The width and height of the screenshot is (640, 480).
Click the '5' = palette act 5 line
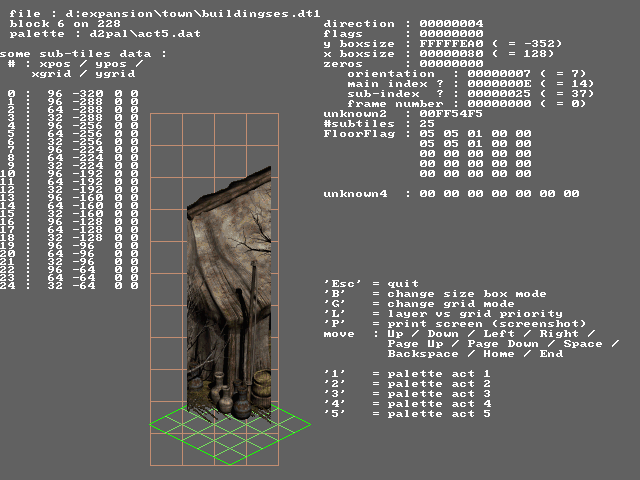point(407,414)
